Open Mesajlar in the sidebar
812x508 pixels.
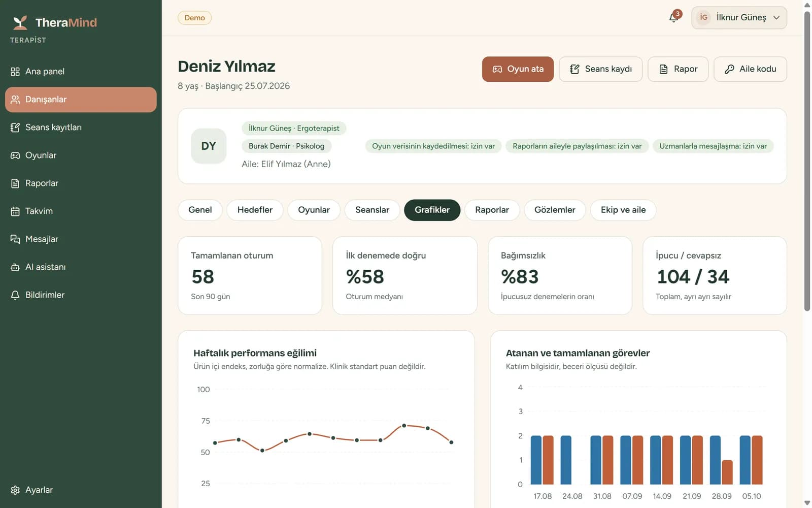click(81, 239)
